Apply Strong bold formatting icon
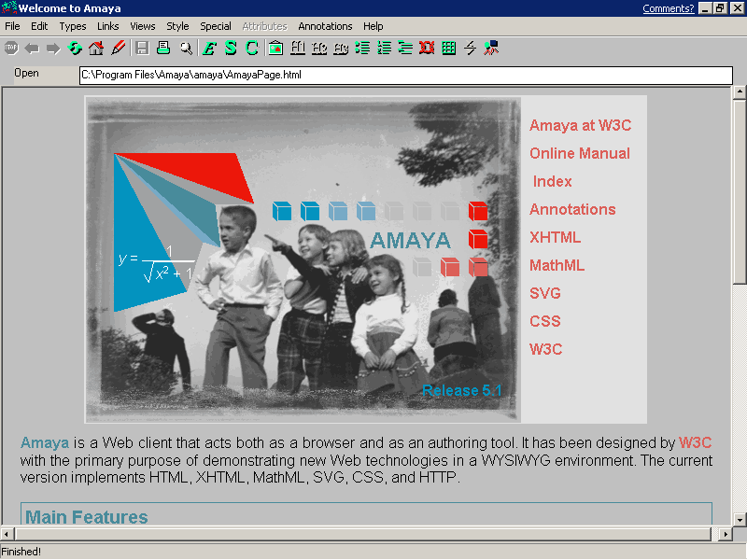 pyautogui.click(x=231, y=49)
